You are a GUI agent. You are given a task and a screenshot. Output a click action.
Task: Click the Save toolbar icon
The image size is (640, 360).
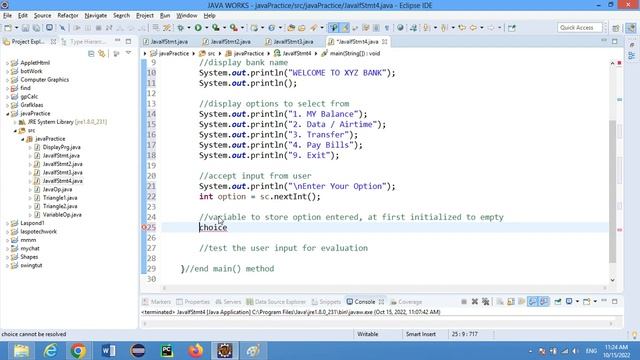pos(25,28)
